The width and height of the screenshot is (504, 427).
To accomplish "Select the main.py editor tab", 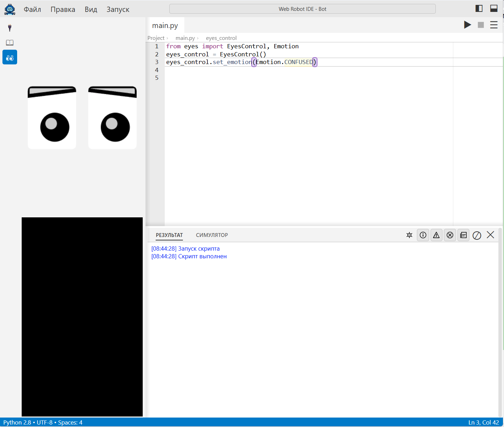I will [165, 26].
